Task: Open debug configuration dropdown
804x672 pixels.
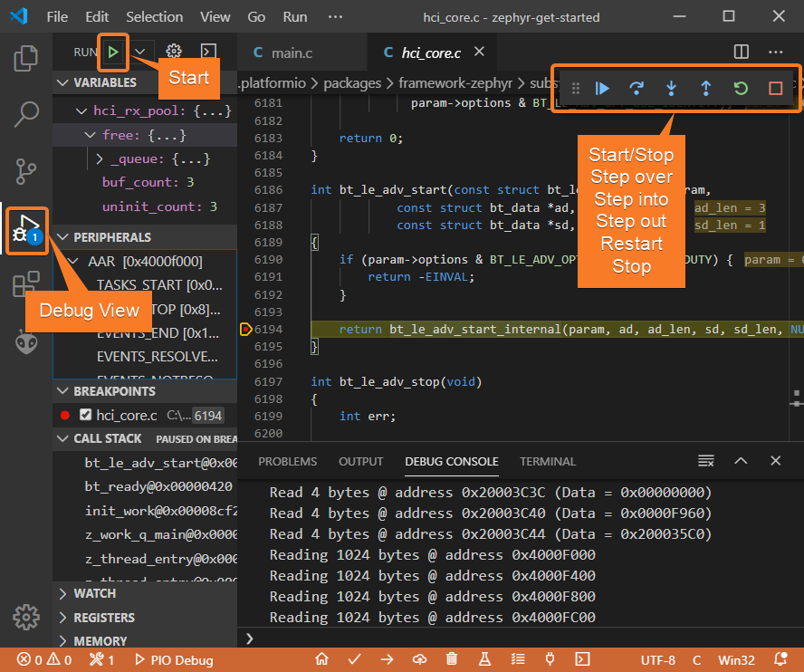Action: (140, 52)
